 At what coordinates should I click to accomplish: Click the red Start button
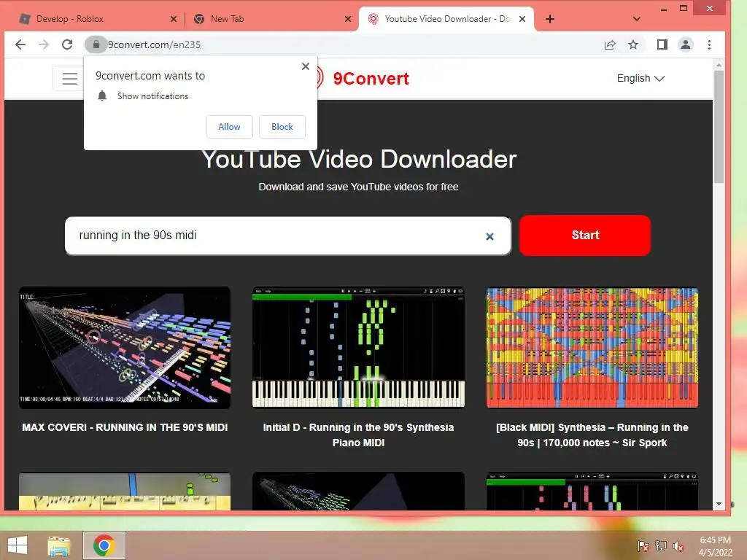click(x=585, y=236)
